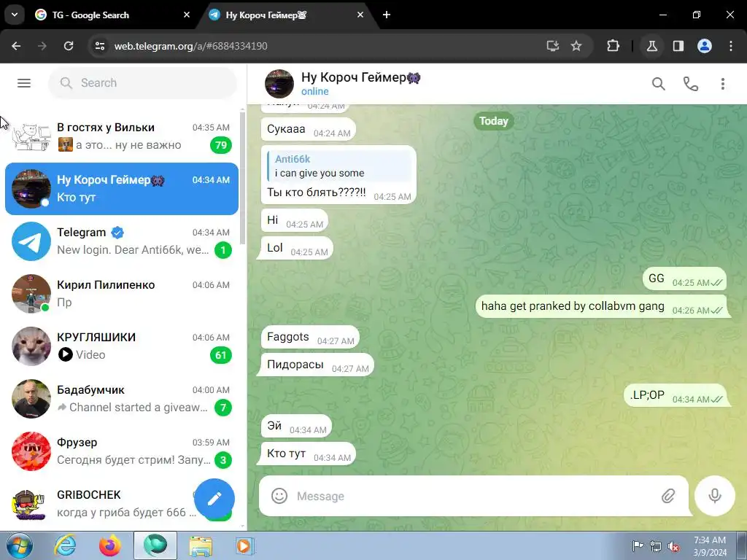The width and height of the screenshot is (747, 560).
Task: Click the 79 unread badge on Вильки chat
Action: pyautogui.click(x=220, y=145)
